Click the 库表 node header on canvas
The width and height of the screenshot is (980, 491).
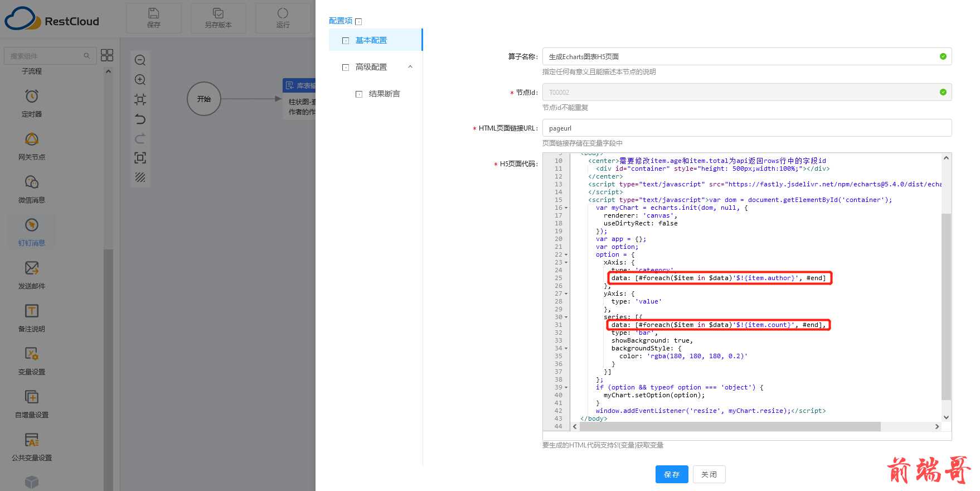pyautogui.click(x=299, y=85)
